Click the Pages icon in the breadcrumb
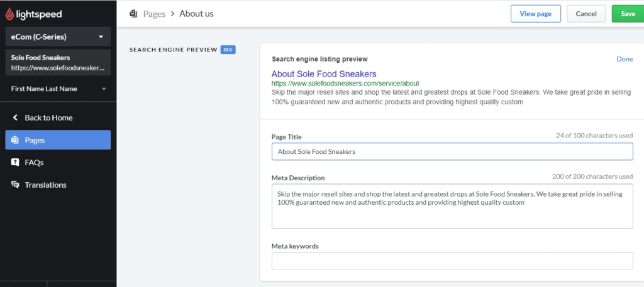This screenshot has height=287, width=644. 133,14
